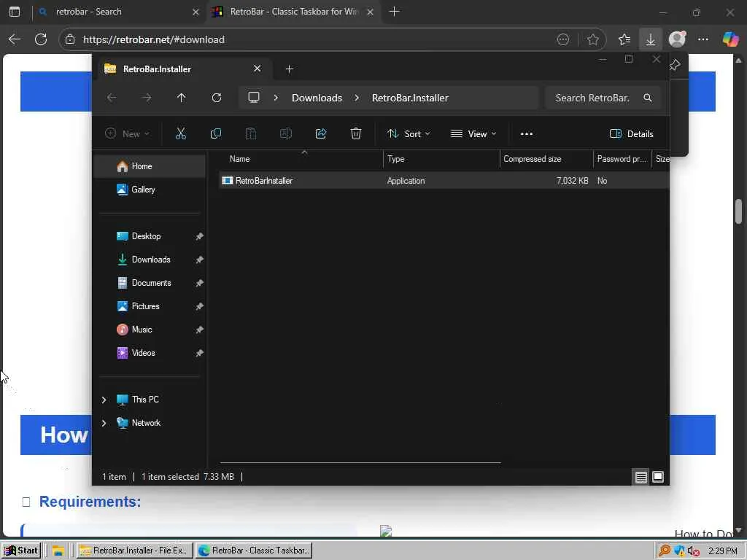The width and height of the screenshot is (747, 560).
Task: Go back in File Explorer
Action: (112, 98)
